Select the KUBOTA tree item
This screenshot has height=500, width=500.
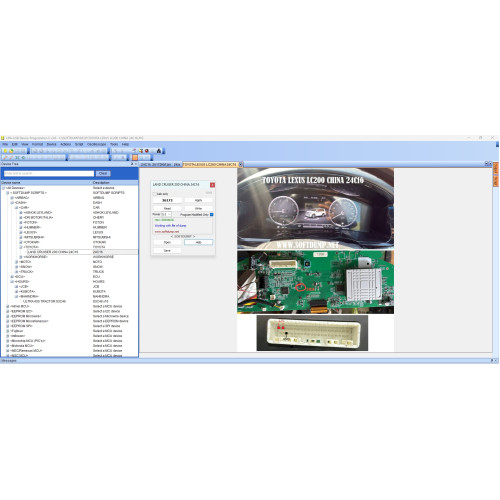[x=27, y=291]
